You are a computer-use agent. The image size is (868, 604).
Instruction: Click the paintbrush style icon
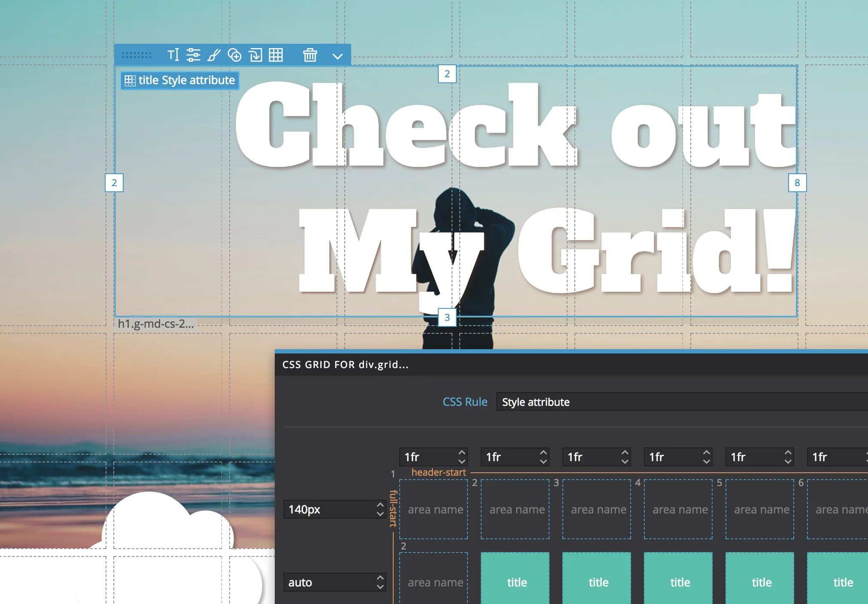(214, 55)
